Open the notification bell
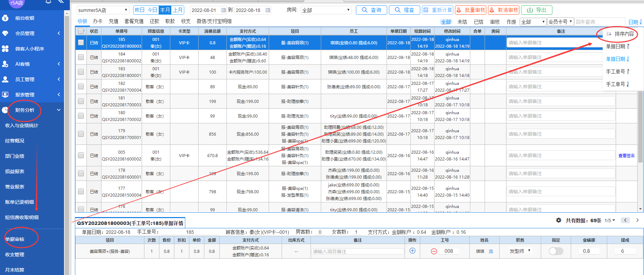The width and height of the screenshot is (644, 275). 48,2
